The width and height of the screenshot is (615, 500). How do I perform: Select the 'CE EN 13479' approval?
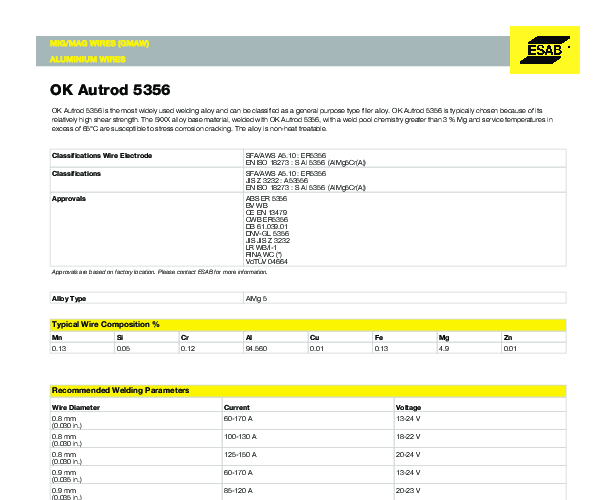(x=266, y=213)
